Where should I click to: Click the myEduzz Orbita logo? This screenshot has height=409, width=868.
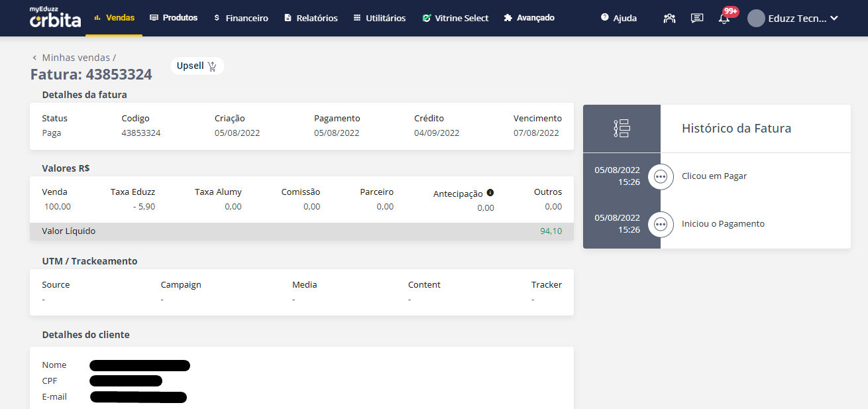(x=55, y=18)
